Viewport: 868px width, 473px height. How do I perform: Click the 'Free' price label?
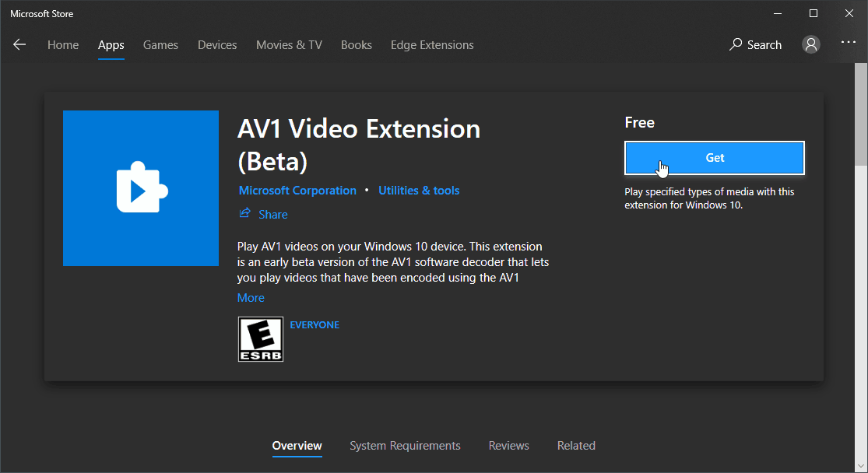click(x=639, y=122)
